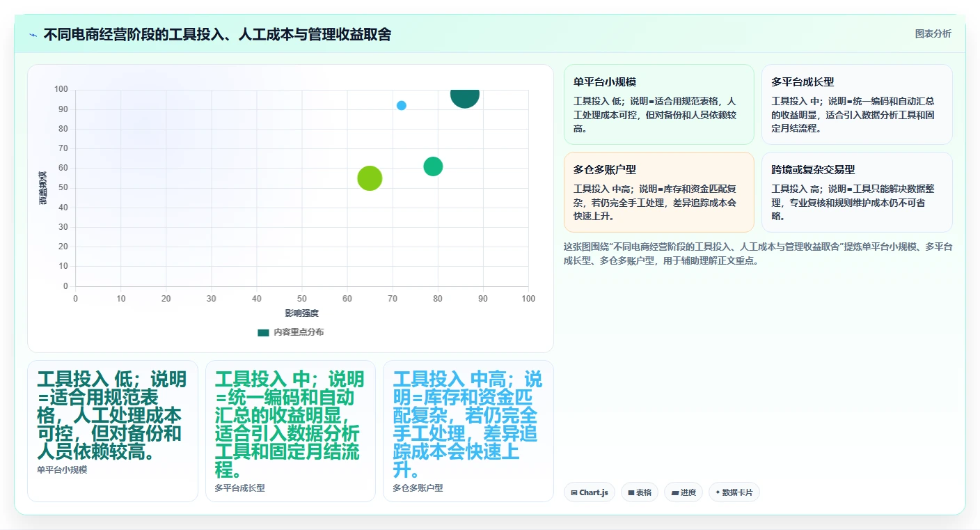
Task: Click 单平台小规模 caption under first stat card
Action: (x=62, y=470)
